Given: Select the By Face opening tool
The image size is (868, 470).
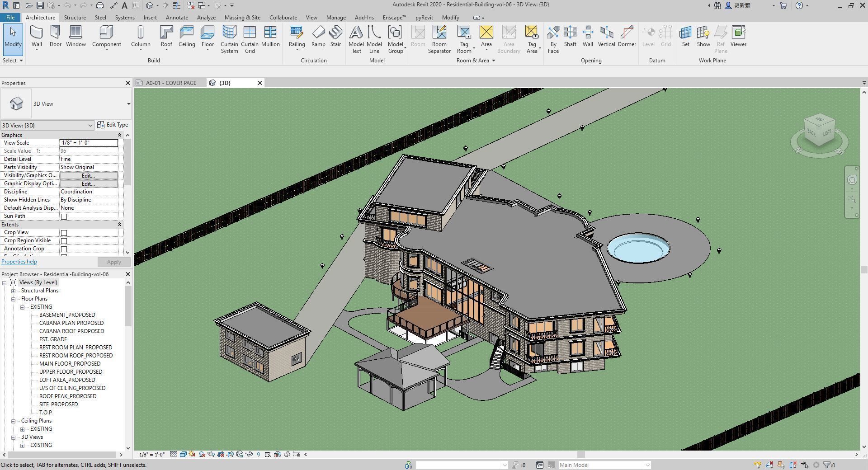Looking at the screenshot, I should (553, 39).
